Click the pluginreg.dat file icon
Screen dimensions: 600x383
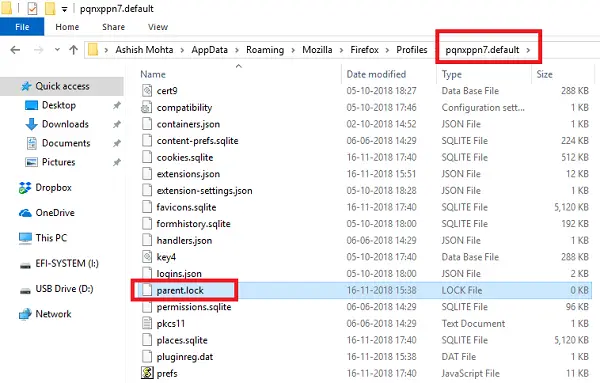point(147,357)
